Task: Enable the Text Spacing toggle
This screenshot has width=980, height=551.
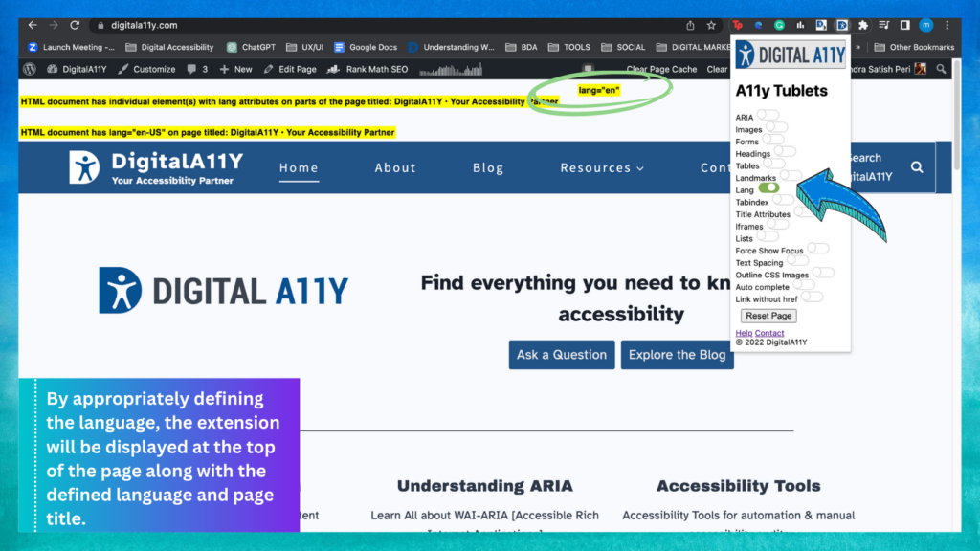Action: tap(797, 260)
